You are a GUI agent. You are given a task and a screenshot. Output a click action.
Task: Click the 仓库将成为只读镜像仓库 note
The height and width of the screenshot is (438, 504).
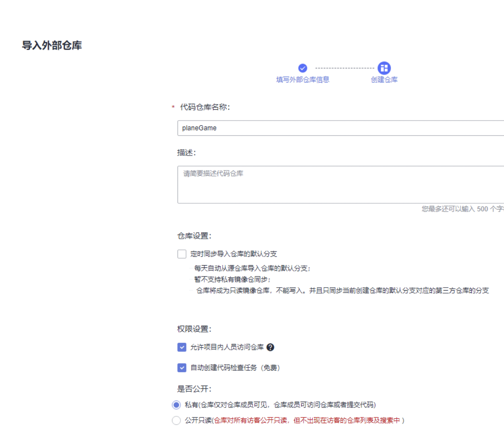(343, 291)
